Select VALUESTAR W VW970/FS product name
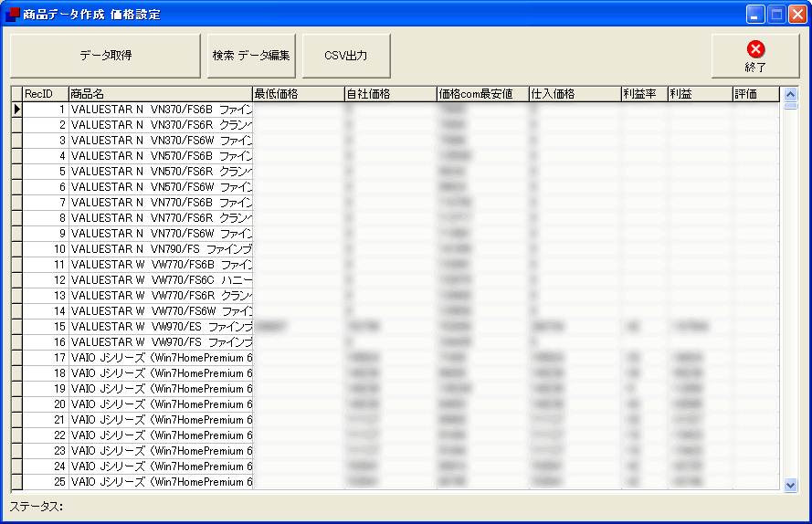This screenshot has width=812, height=524. click(161, 342)
